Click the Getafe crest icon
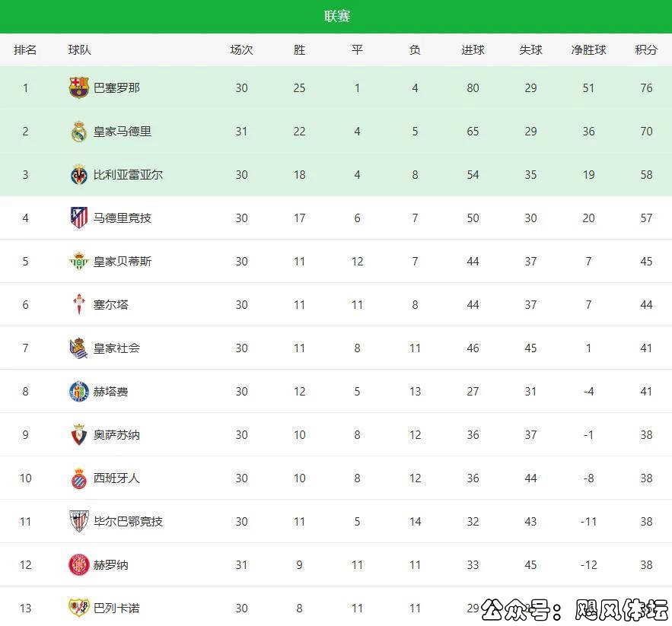Screen dimensions: 672x626 coord(79,392)
